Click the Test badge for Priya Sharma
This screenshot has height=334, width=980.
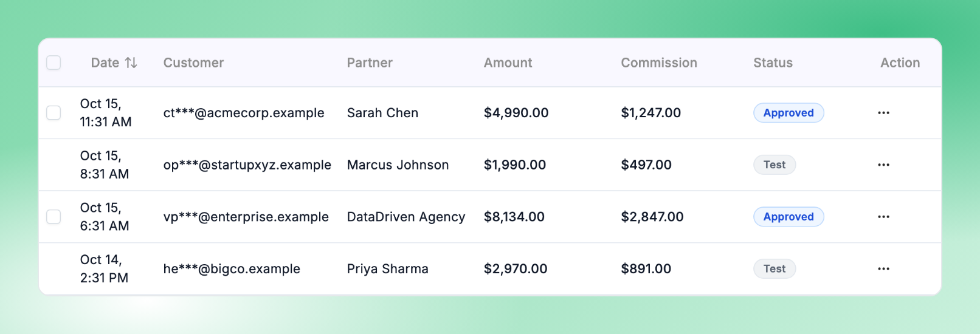coord(775,269)
